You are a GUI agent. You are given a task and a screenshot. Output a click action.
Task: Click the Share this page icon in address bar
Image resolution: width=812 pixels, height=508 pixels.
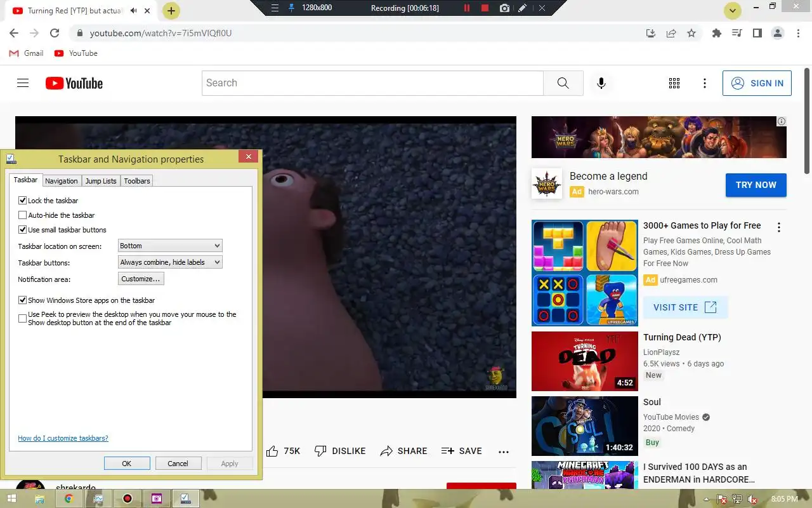pyautogui.click(x=671, y=33)
